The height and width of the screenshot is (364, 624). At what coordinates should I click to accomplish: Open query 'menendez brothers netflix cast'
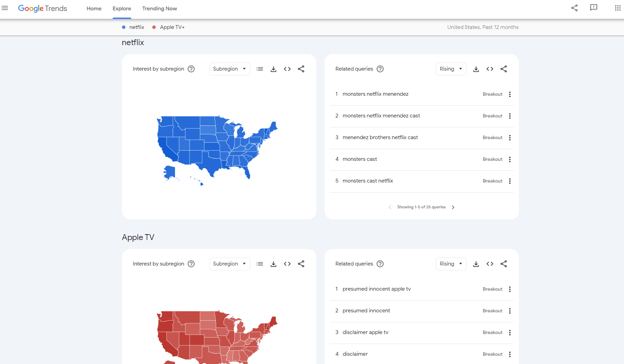(380, 137)
